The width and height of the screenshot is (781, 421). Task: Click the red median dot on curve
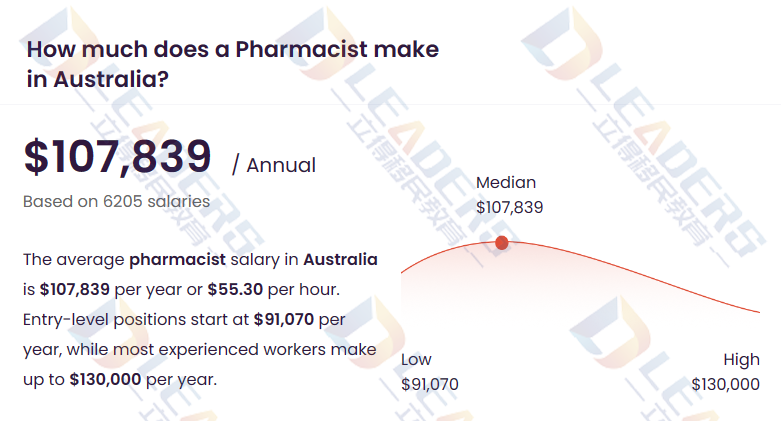502,243
